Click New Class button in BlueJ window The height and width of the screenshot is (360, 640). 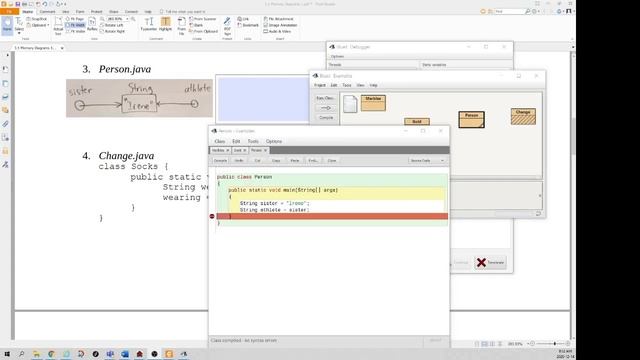[326, 98]
